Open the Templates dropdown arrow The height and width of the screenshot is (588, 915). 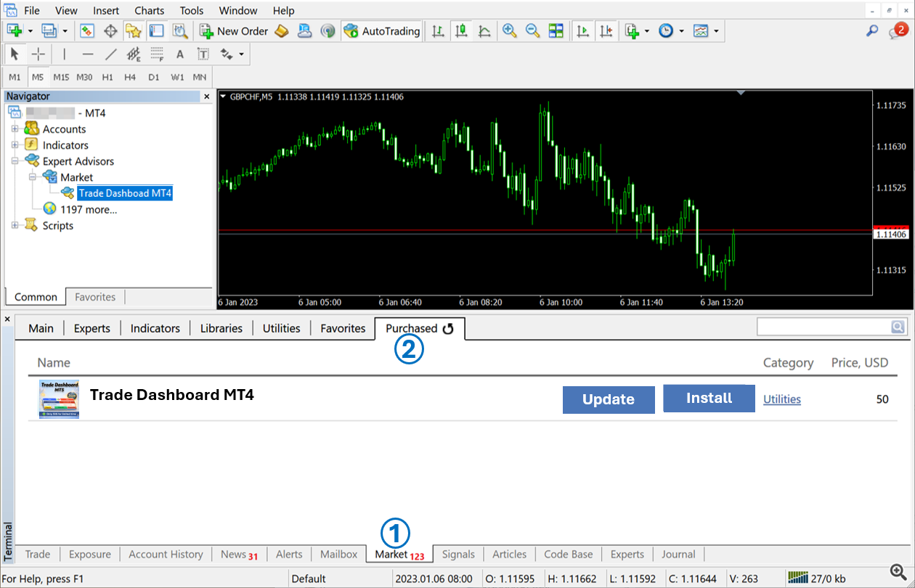717,30
